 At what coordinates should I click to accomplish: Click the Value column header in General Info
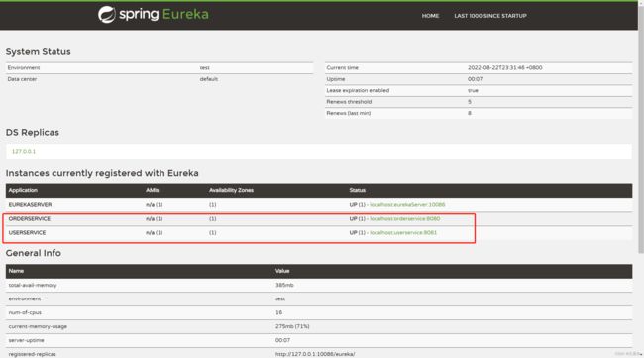pyautogui.click(x=282, y=271)
